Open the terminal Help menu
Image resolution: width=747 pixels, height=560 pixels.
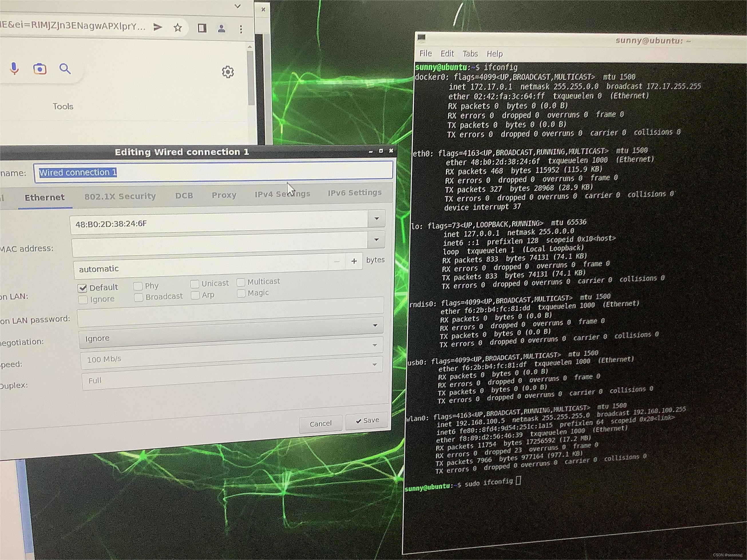coord(494,54)
